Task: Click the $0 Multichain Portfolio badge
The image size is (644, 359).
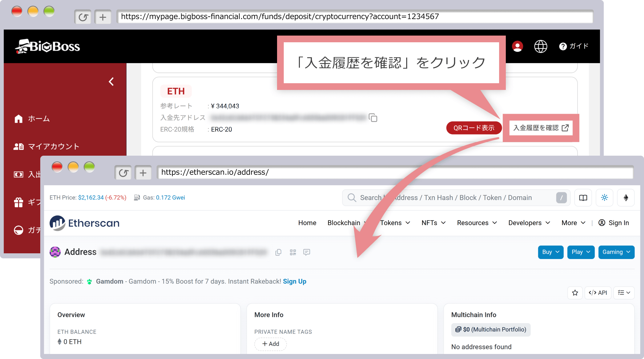Action: coord(491,330)
